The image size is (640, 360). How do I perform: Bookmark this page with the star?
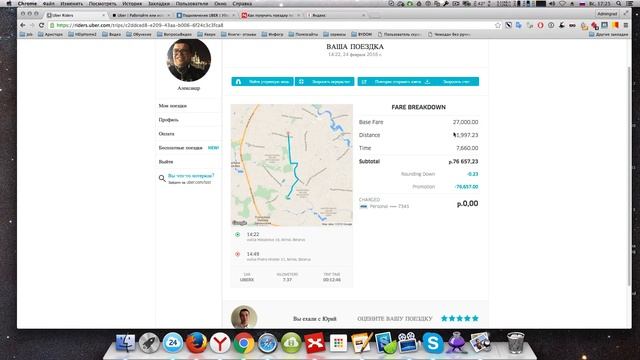click(x=498, y=25)
